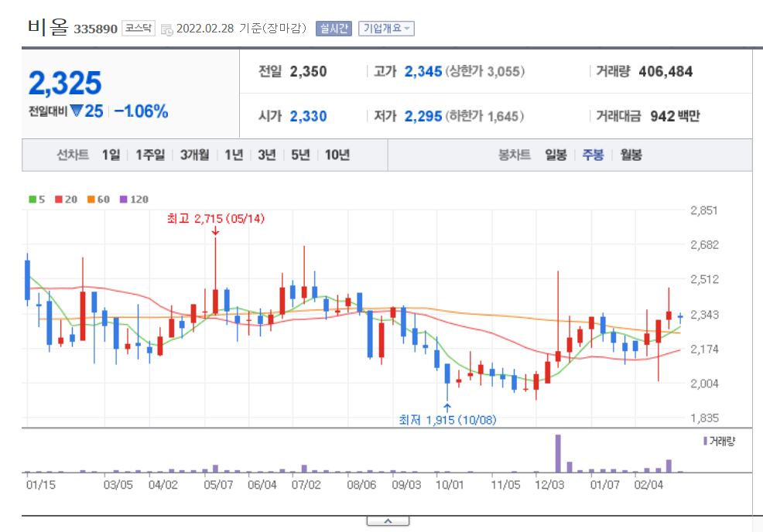Collapse the chart with bottom up-arrow handle
The width and height of the screenshot is (763, 532).
[388, 521]
